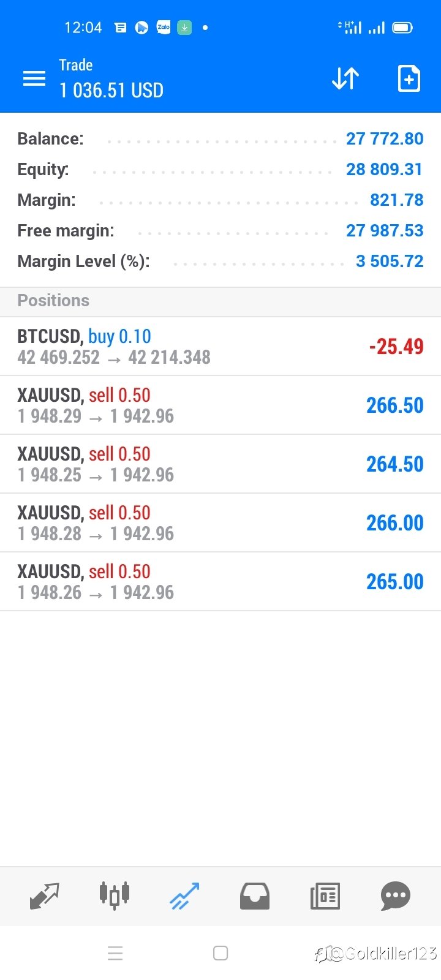Tap the sort positions arrows icon

tap(345, 78)
